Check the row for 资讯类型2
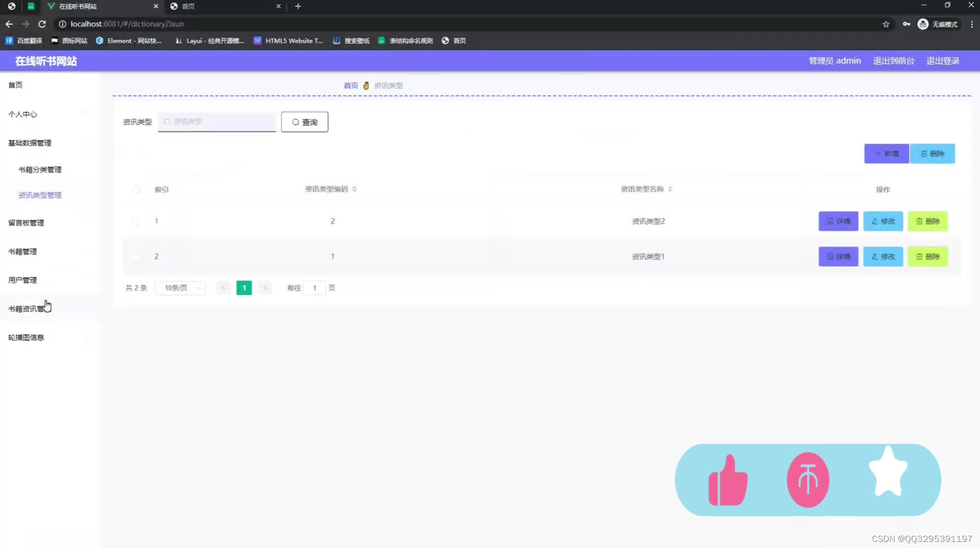Image resolution: width=980 pixels, height=548 pixels. pos(135,221)
